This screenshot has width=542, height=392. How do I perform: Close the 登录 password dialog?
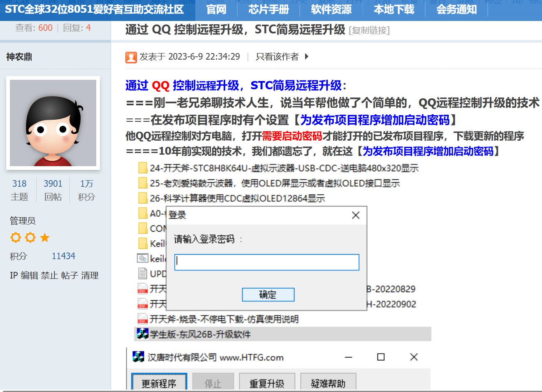tap(356, 215)
